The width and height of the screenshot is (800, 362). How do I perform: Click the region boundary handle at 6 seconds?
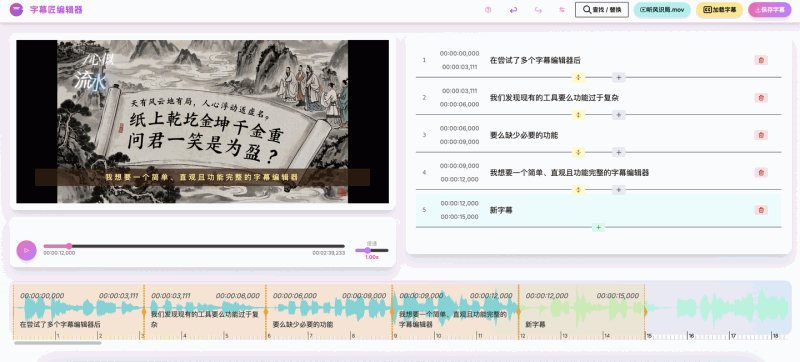265,312
